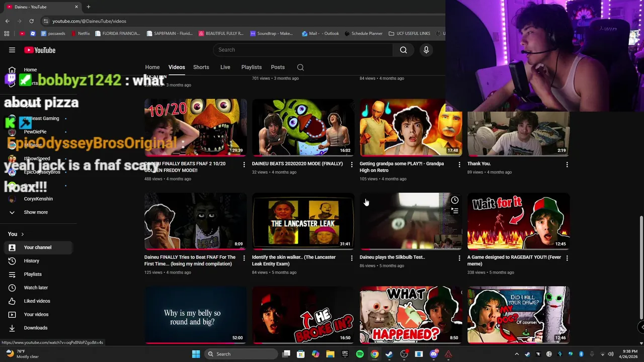The width and height of the screenshot is (644, 362).
Task: Open options for DAINEU BEATS 20202020 MODE video
Action: click(x=352, y=164)
